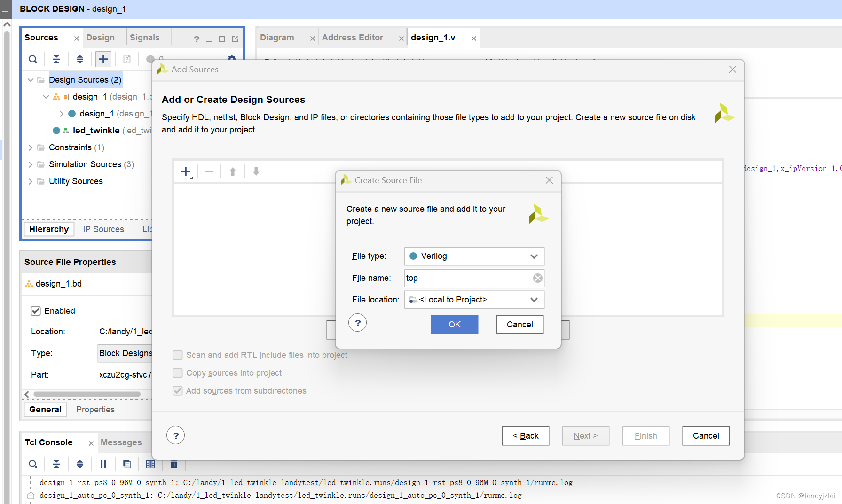
Task: Maximize the Sources panel
Action: (222, 39)
